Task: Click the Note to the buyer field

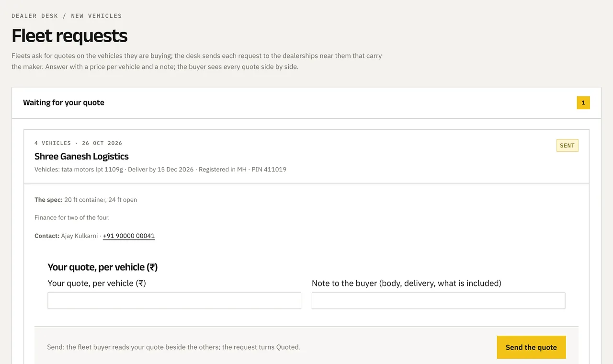Action: click(438, 301)
